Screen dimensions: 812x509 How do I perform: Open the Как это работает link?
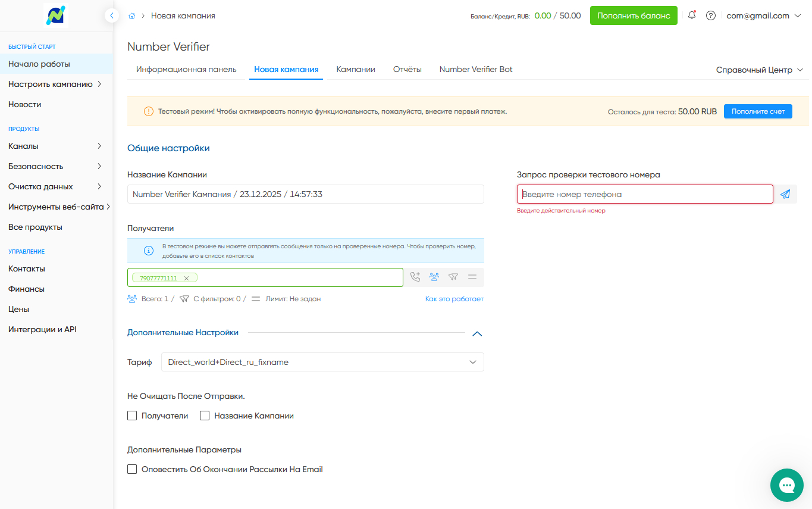click(x=454, y=299)
